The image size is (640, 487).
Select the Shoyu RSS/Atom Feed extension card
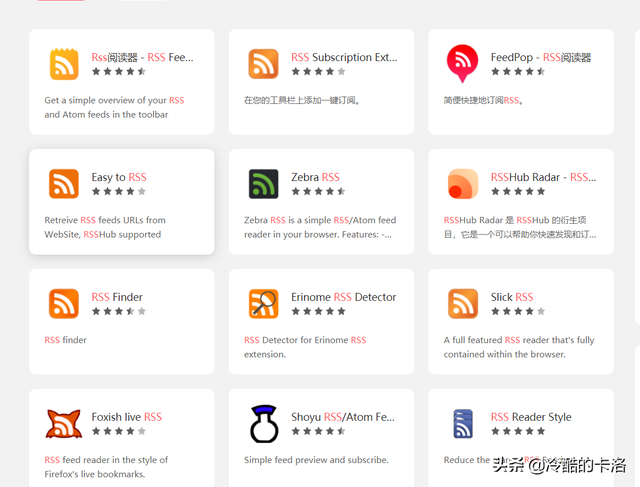click(x=321, y=438)
